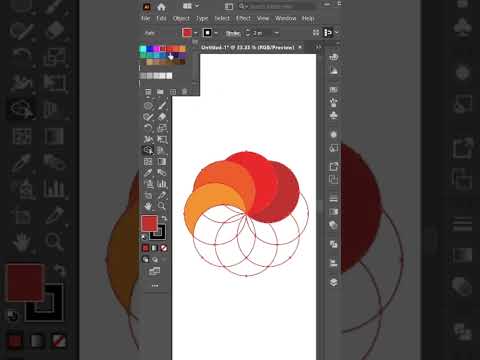Select the Zoom tool
The height and width of the screenshot is (360, 480).
[x=162, y=206]
